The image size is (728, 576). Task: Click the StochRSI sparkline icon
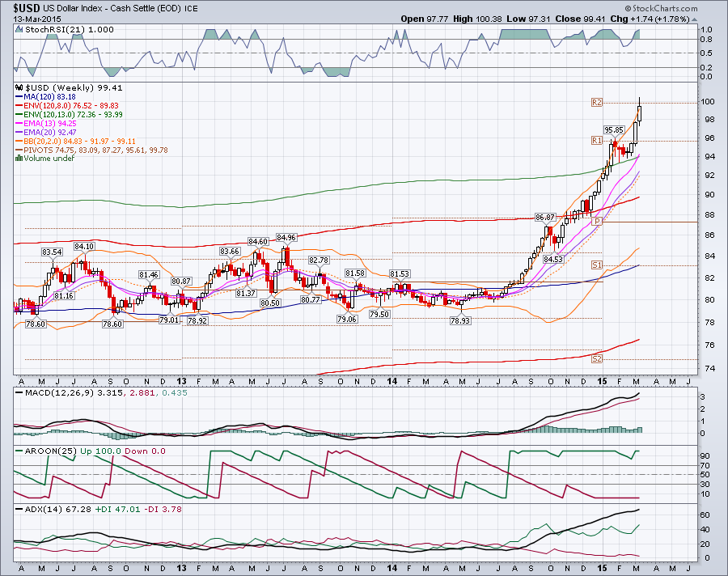(18, 29)
